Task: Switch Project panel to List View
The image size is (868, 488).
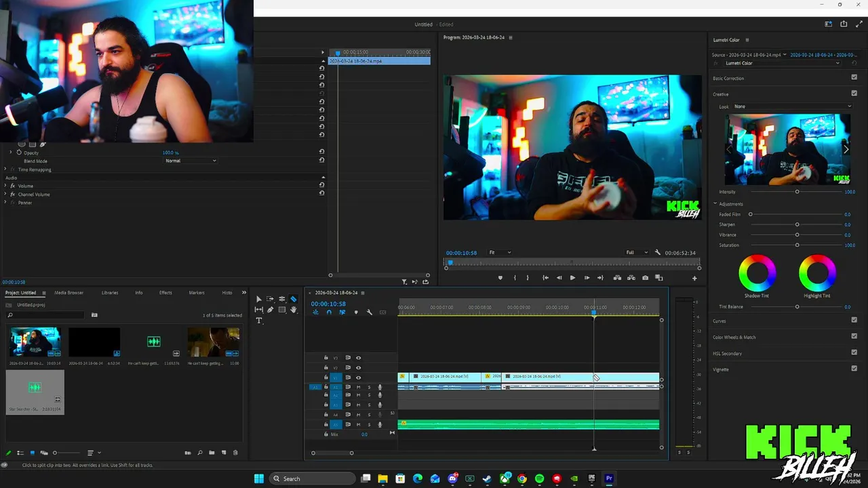Action: 20,453
